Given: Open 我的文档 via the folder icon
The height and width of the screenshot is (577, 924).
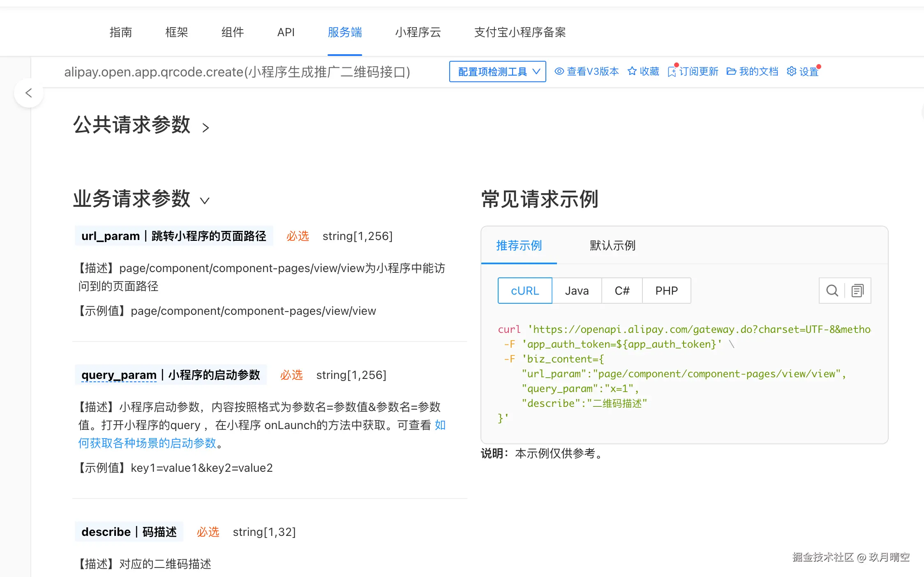Looking at the screenshot, I should (x=732, y=72).
